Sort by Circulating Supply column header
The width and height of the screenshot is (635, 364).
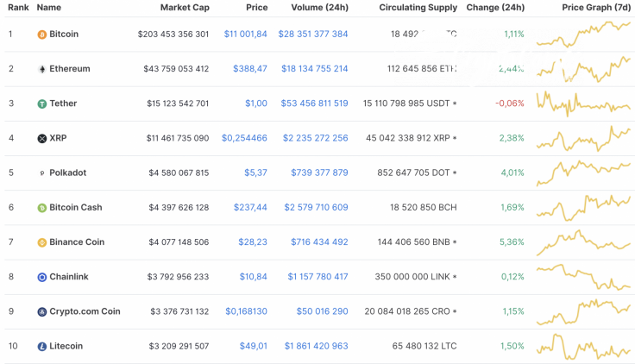pyautogui.click(x=418, y=7)
